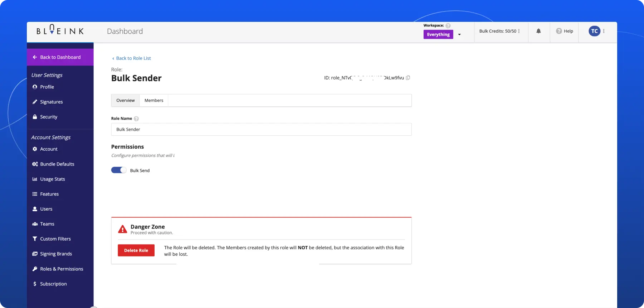Click the back arrow icon in Back to Dashboard
The width and height of the screenshot is (644, 308).
click(35, 57)
